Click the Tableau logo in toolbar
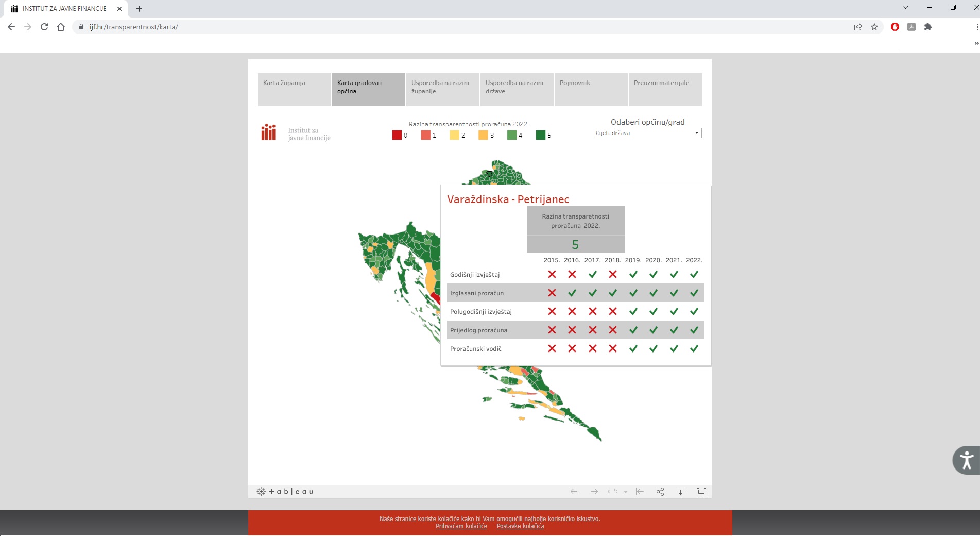The width and height of the screenshot is (980, 536). [x=285, y=492]
